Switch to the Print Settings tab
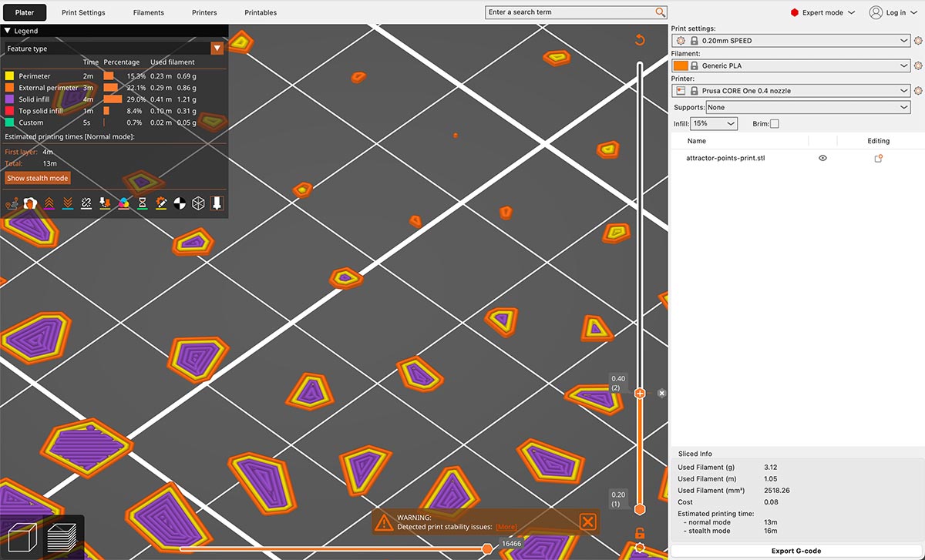Image resolution: width=925 pixels, height=560 pixels. click(83, 12)
